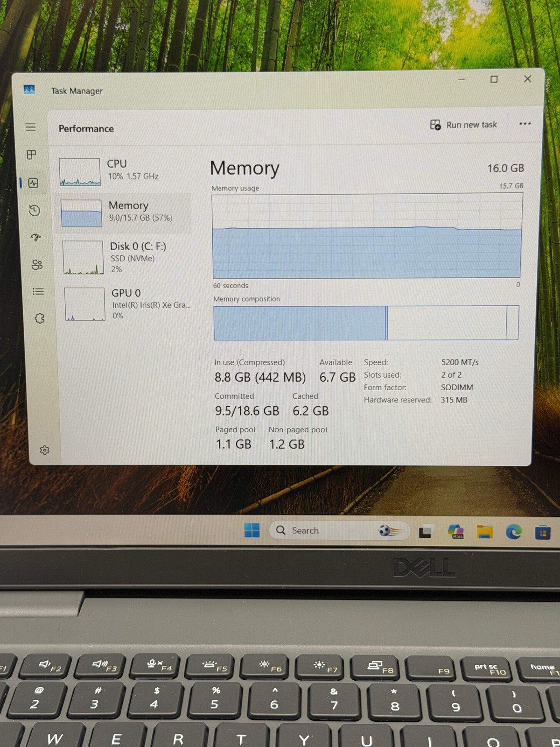The width and height of the screenshot is (560, 747).
Task: Click Run new task button
Action: tap(463, 125)
